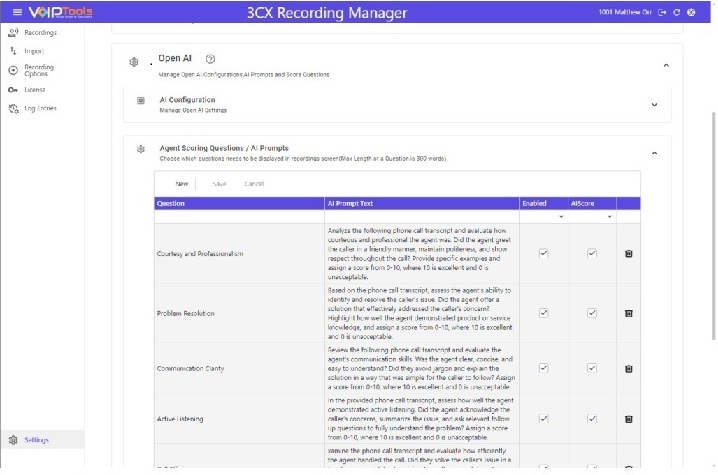Click the AI Prompt Text filter field
This screenshot has width=718, height=475.
pos(422,217)
